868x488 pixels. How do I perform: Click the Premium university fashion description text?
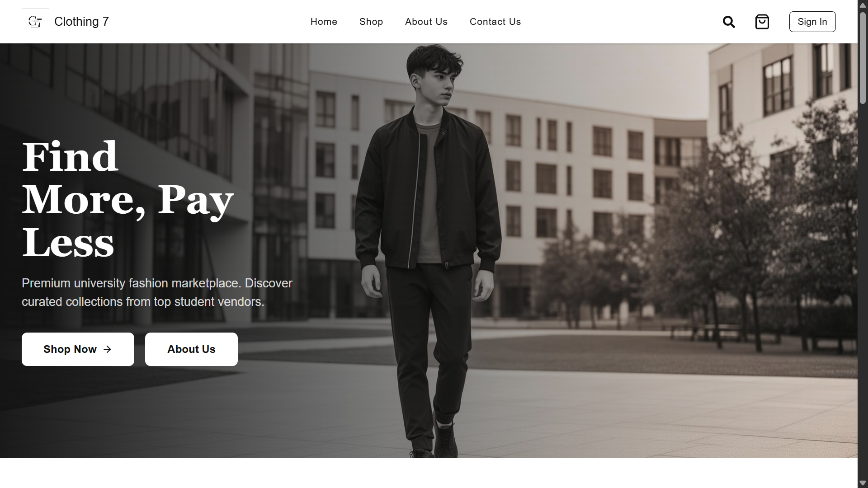pyautogui.click(x=157, y=292)
